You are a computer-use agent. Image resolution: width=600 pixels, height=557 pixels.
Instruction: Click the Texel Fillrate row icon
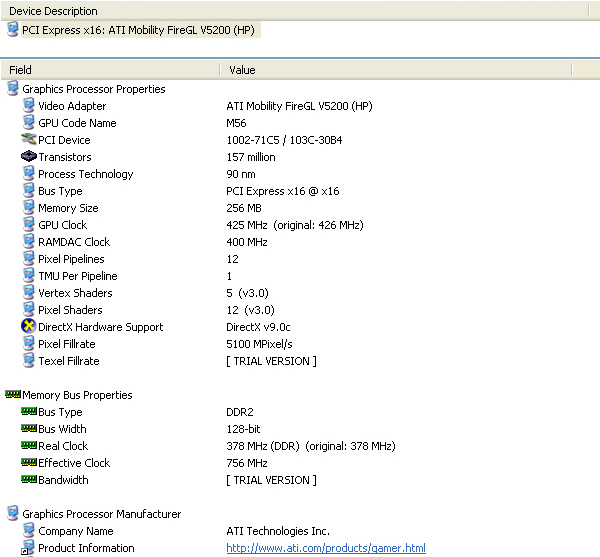tap(29, 360)
